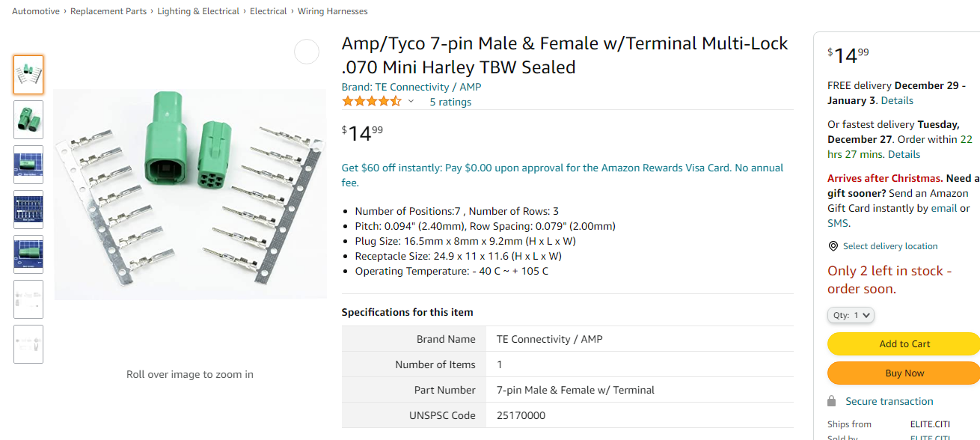Click the Amazon Rewards Visa Card offer text
Image resolution: width=980 pixels, height=440 pixels.
(561, 167)
